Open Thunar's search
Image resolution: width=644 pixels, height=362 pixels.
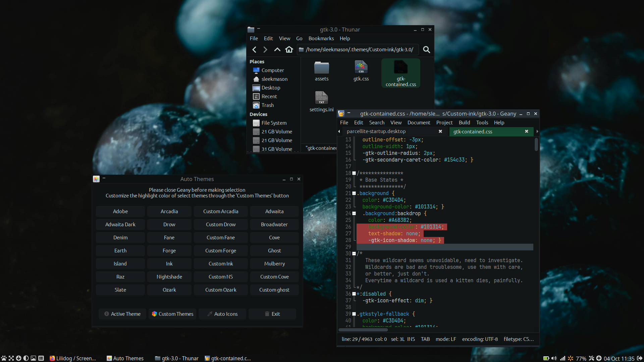coord(426,50)
